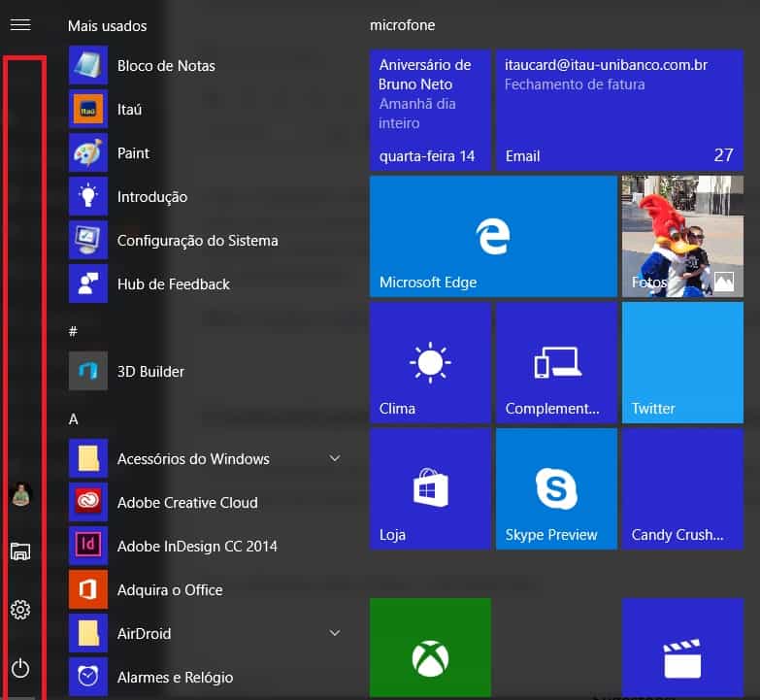Click the Hub de Feedback label
Viewport: 760px width, 700px height.
click(x=174, y=284)
